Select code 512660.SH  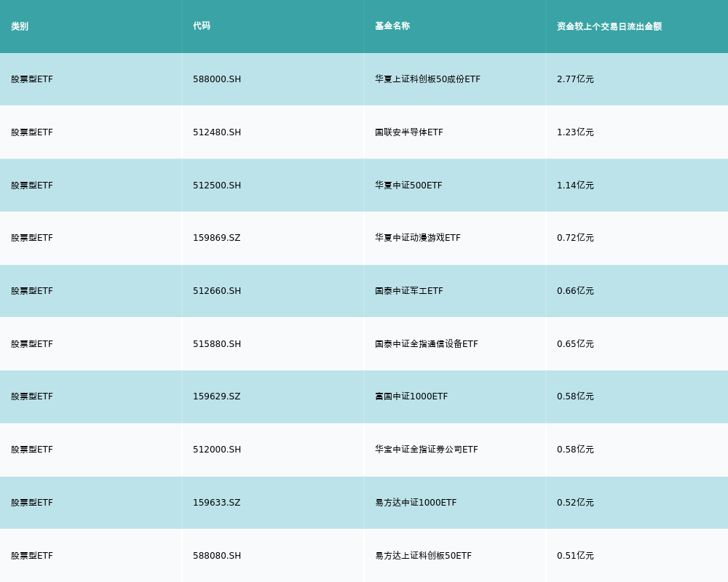(217, 291)
